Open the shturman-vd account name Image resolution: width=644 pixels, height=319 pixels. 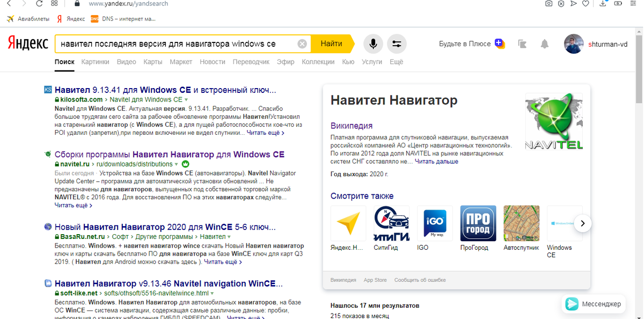click(608, 44)
